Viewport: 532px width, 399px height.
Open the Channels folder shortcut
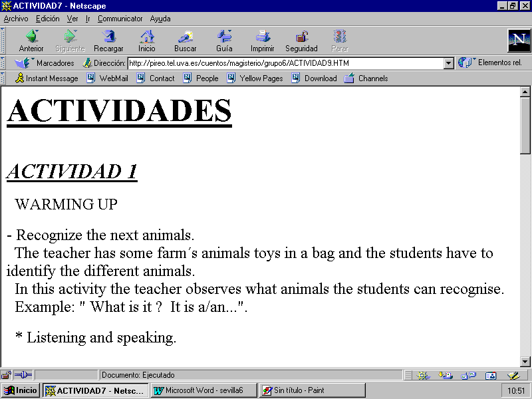coord(366,78)
